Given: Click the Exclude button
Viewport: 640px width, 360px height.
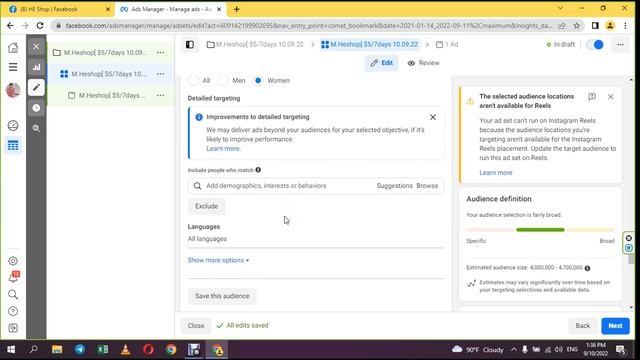Looking at the screenshot, I should pos(207,206).
